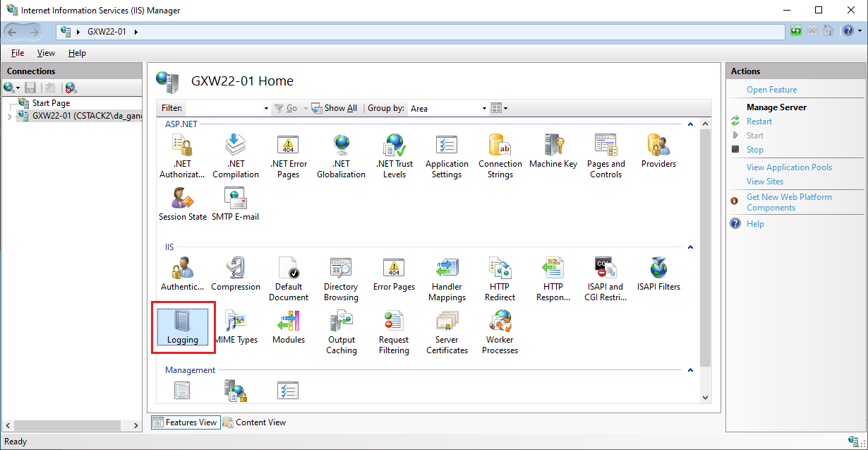
Task: Click Restart server action
Action: click(x=759, y=122)
